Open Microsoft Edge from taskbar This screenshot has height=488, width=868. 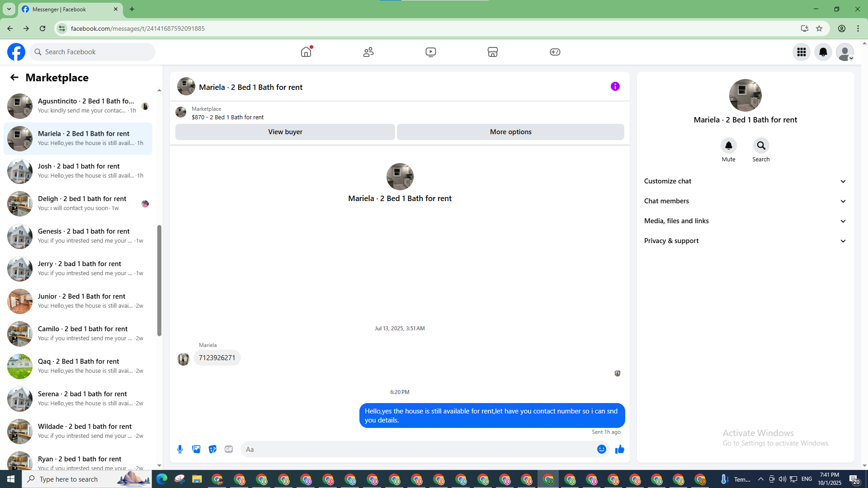coord(162,479)
